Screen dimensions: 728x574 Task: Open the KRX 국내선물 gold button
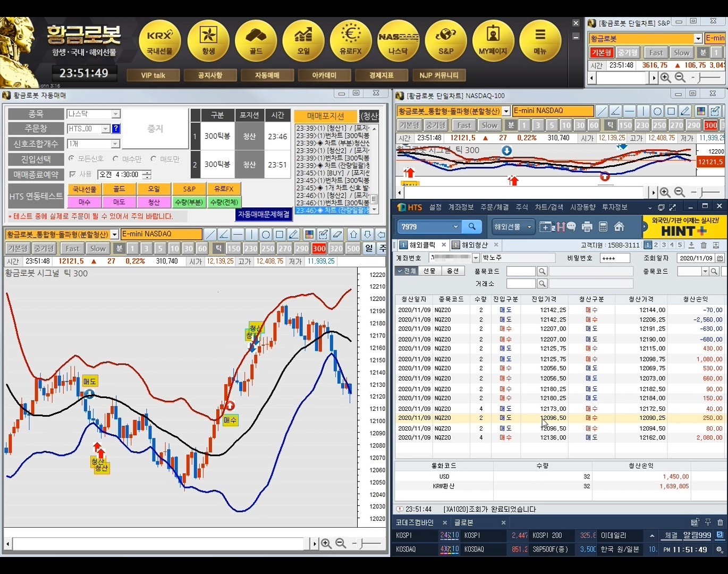[159, 41]
